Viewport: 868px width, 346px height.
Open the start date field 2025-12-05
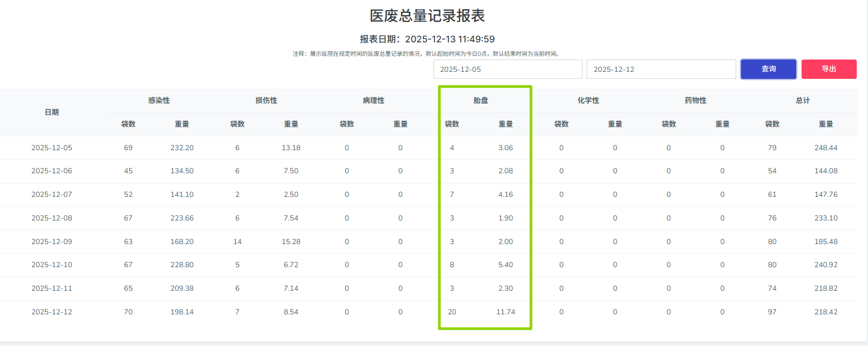pos(508,69)
